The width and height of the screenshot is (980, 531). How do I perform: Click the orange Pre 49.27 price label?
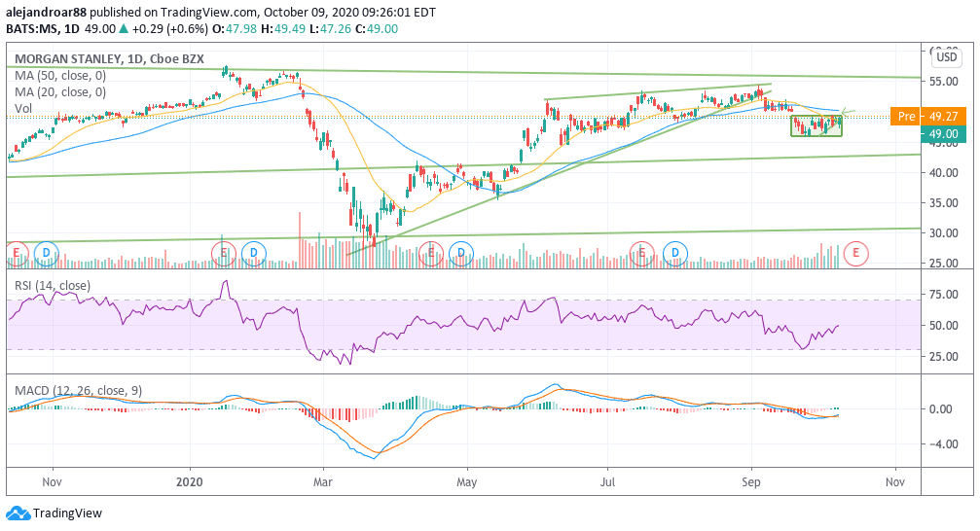click(x=928, y=116)
